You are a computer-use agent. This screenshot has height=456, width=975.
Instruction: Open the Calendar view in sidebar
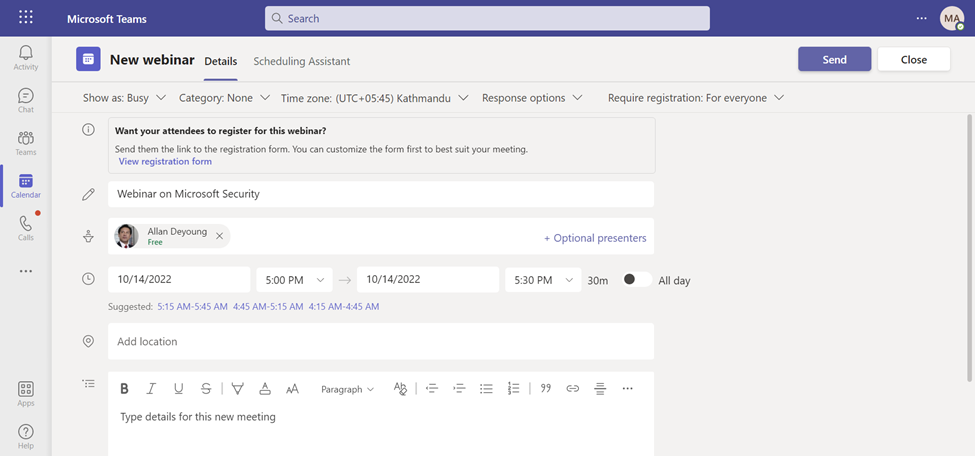tap(26, 186)
